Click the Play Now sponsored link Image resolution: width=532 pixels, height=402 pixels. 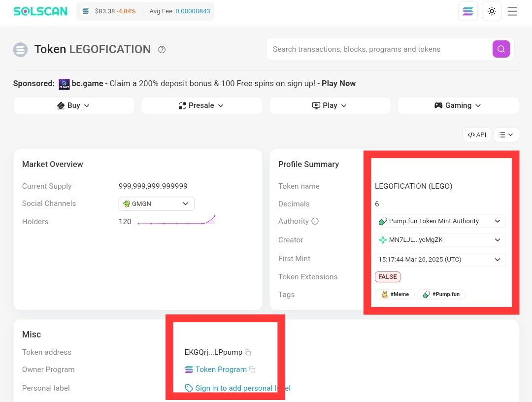(x=338, y=83)
